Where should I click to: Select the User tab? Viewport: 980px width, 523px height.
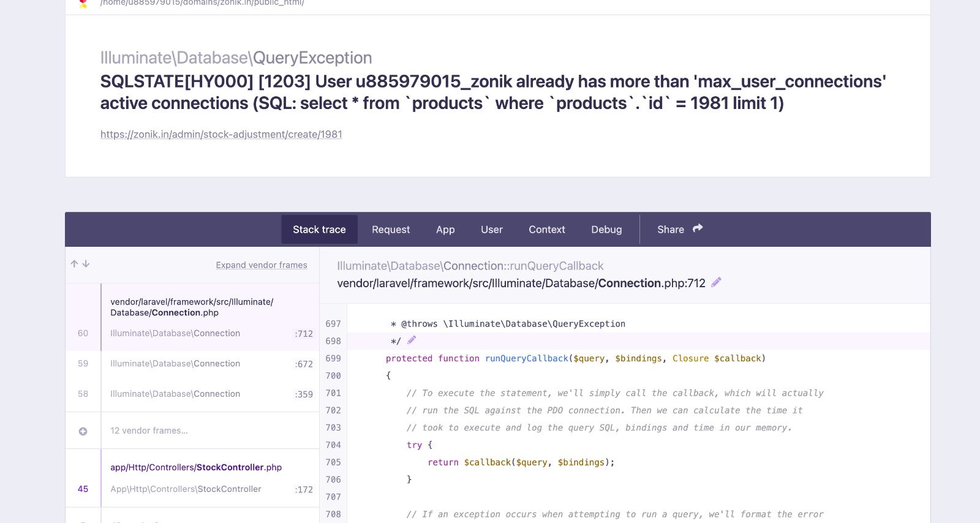tap(492, 230)
